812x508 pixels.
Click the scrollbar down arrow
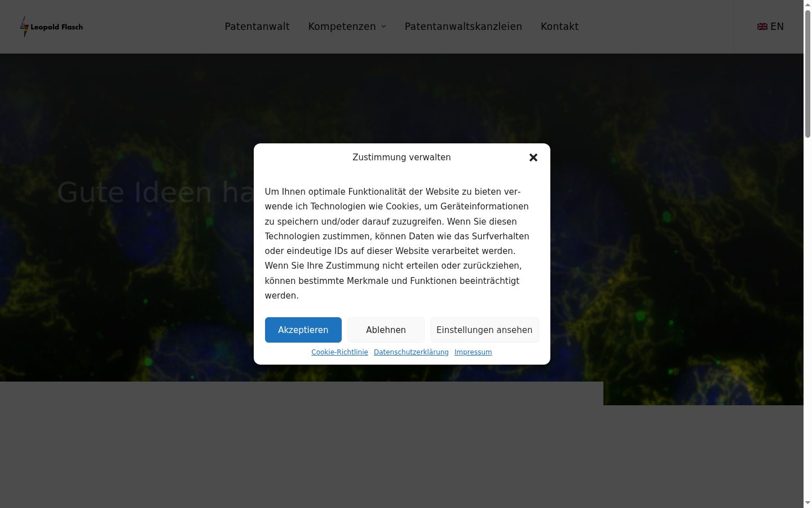[x=807, y=503]
